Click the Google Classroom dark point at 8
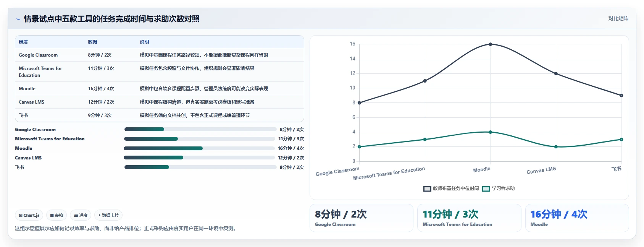 point(360,103)
